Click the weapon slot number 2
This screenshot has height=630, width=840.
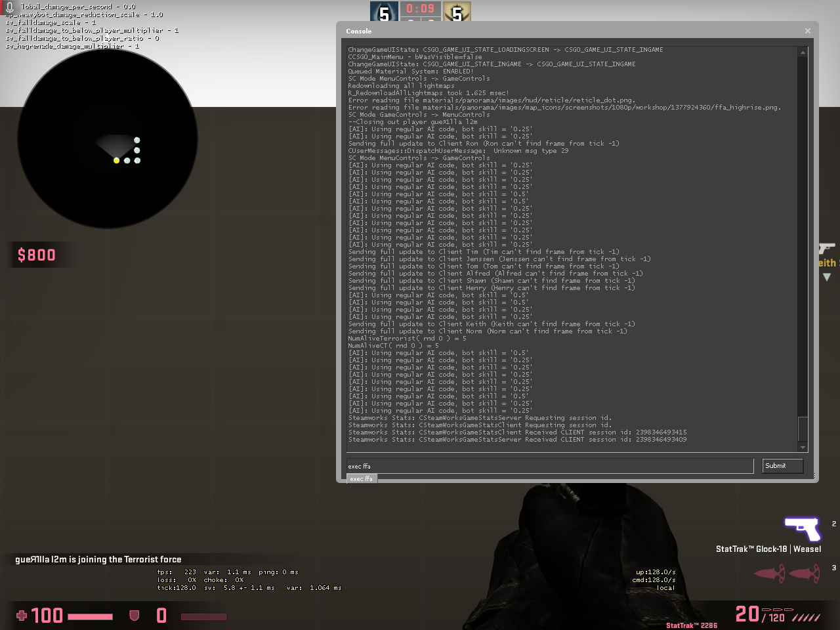(x=834, y=524)
